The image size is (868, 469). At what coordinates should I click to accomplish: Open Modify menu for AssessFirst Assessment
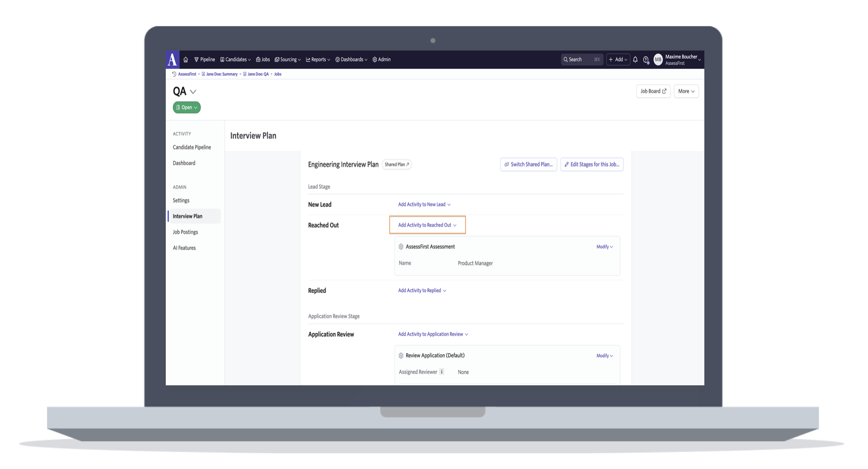(x=604, y=247)
